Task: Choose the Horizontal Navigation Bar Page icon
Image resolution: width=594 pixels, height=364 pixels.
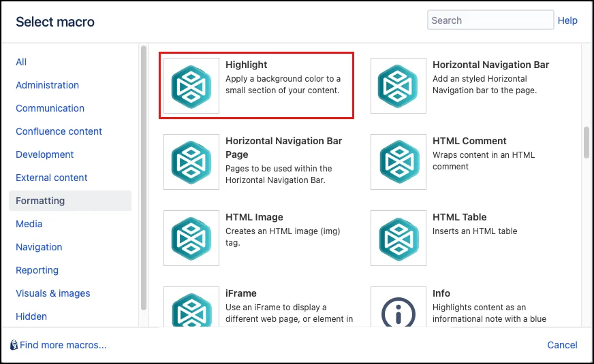Action: [x=191, y=162]
